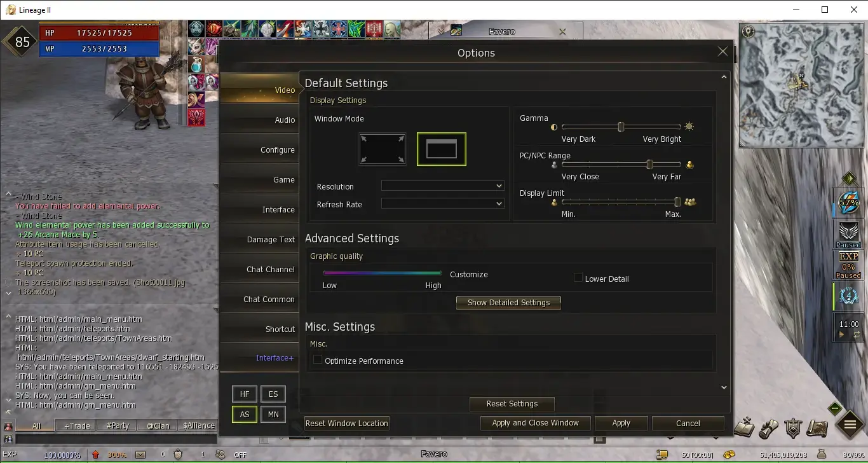Open the 57% lightning energy gauge icon

848,202
